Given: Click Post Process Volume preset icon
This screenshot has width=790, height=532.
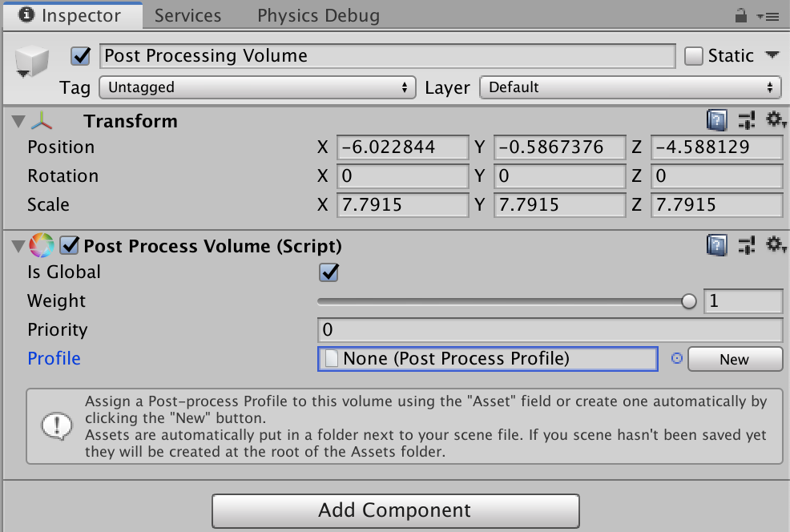Looking at the screenshot, I should (747, 246).
